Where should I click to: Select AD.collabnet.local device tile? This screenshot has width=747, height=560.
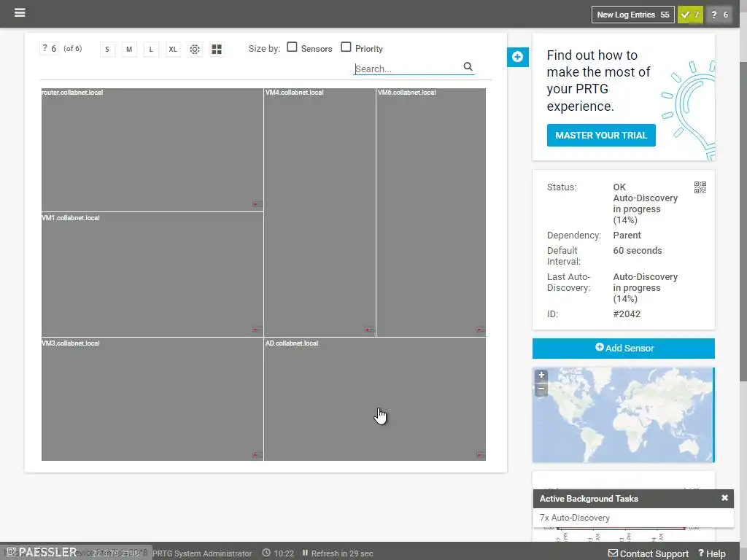375,399
